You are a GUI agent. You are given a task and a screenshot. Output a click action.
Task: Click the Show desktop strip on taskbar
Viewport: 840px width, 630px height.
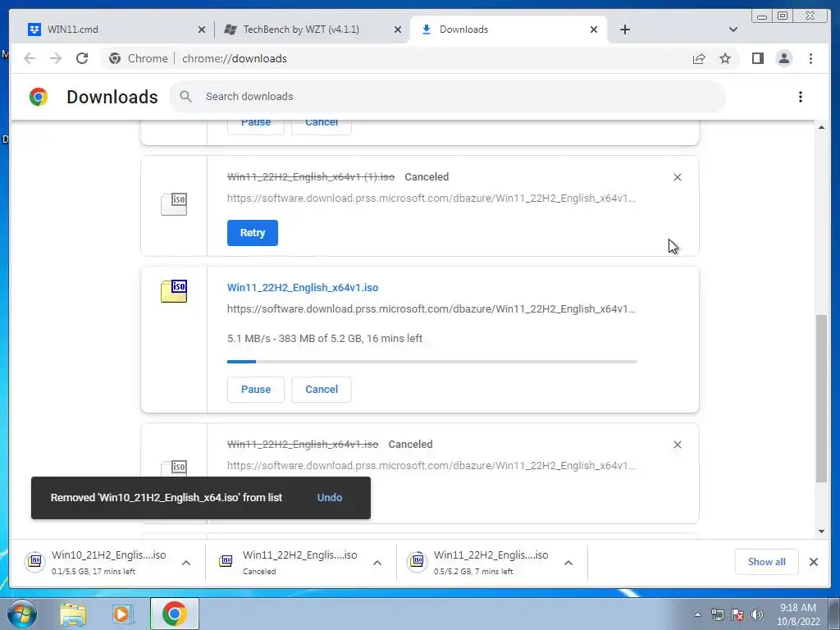[x=834, y=614]
